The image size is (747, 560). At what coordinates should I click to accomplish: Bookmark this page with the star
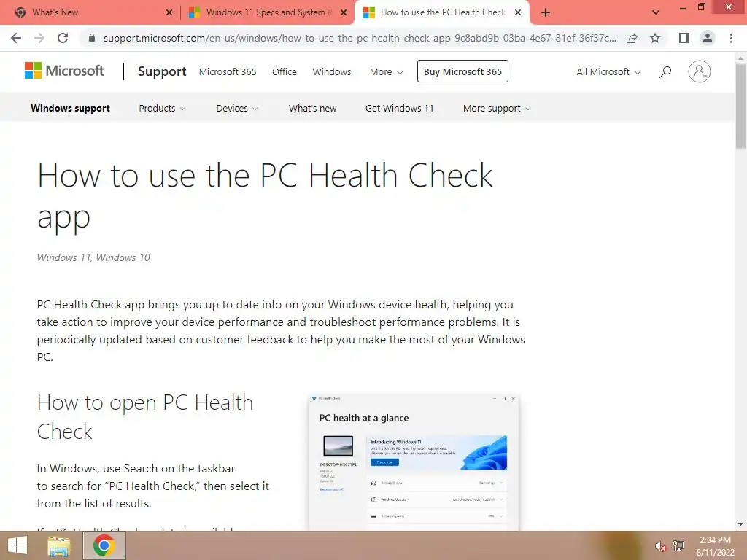pos(655,38)
